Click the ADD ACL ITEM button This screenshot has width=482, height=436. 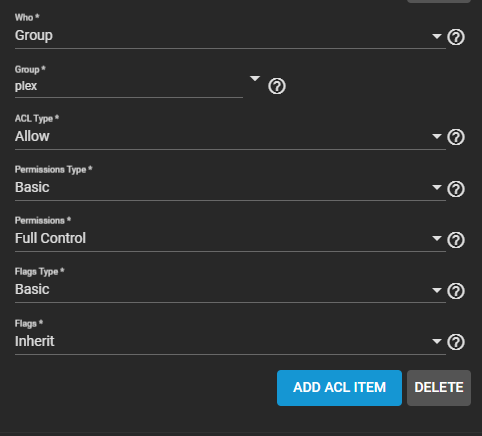pyautogui.click(x=339, y=388)
